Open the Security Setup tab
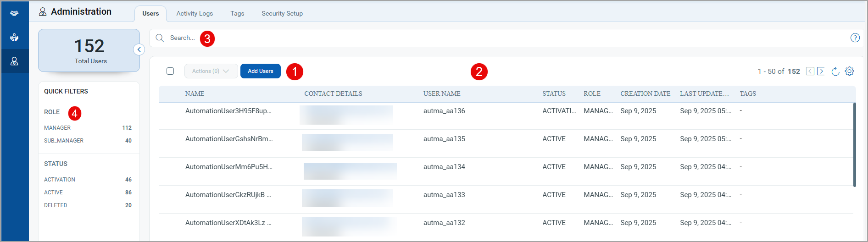This screenshot has height=242, width=868. point(282,13)
